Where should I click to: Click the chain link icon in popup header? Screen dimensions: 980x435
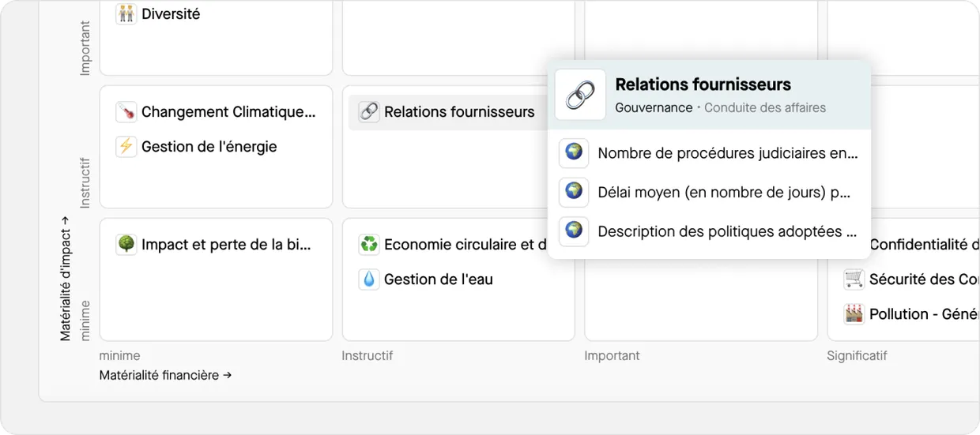coord(580,96)
